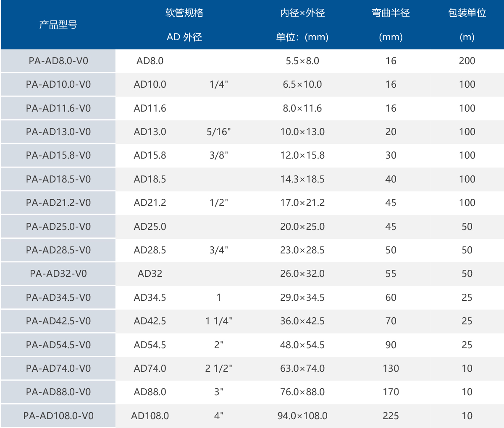Click the AD15.8 hose spec cell
Viewport: 504px width, 428px height.
click(x=150, y=155)
